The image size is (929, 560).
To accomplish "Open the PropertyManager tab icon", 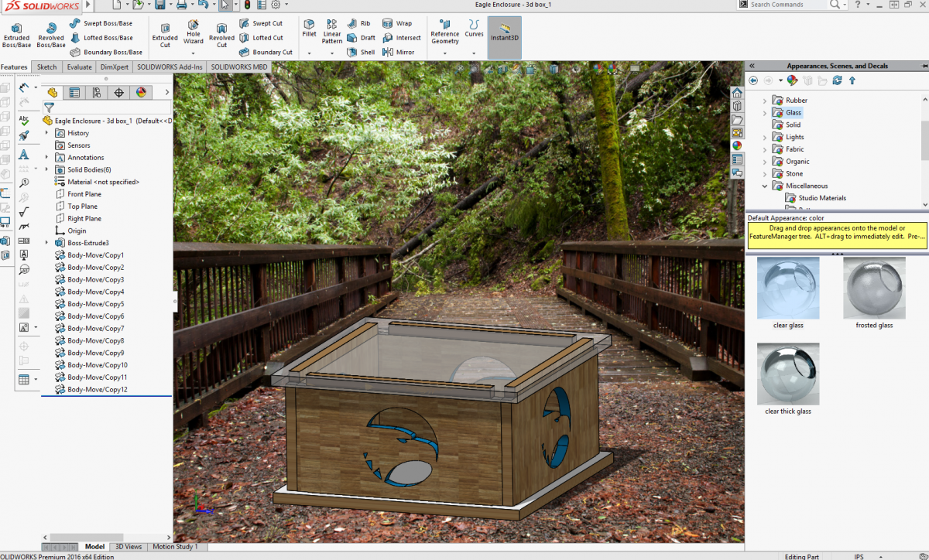I will click(x=74, y=93).
